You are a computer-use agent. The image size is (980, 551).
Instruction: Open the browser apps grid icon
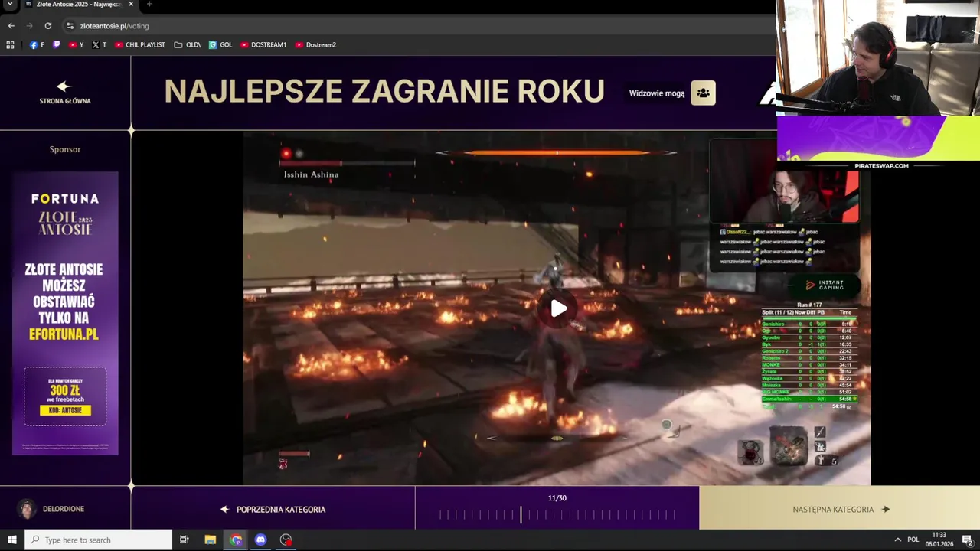10,44
